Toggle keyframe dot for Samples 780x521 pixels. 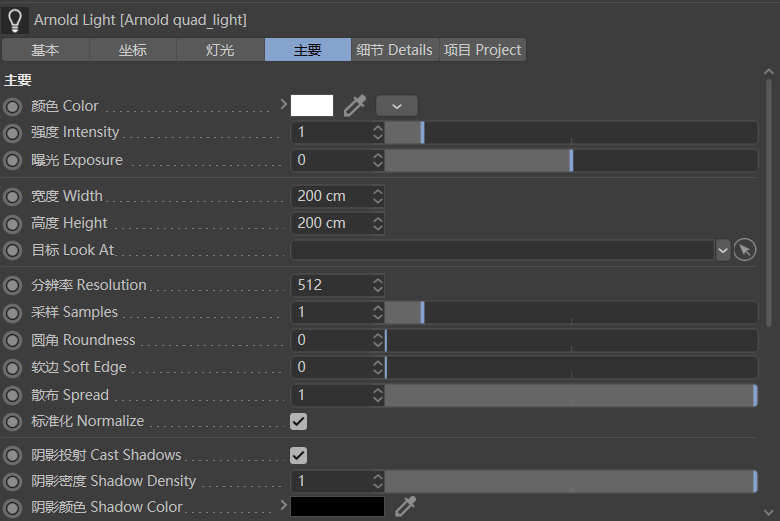click(x=12, y=313)
